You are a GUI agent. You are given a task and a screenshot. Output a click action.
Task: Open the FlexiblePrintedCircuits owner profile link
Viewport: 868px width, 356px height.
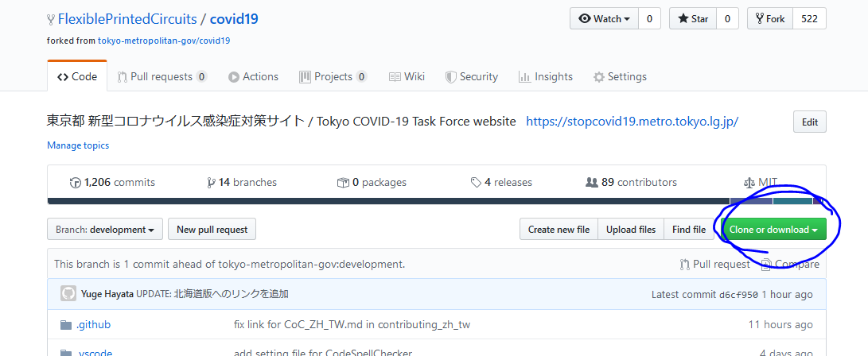click(127, 19)
